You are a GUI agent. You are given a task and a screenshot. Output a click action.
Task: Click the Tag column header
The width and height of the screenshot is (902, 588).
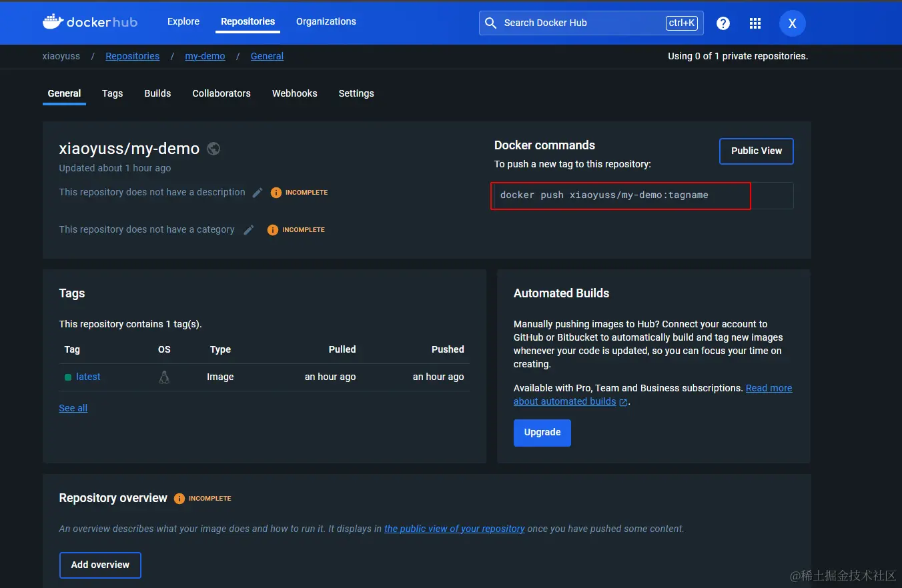[x=72, y=350]
